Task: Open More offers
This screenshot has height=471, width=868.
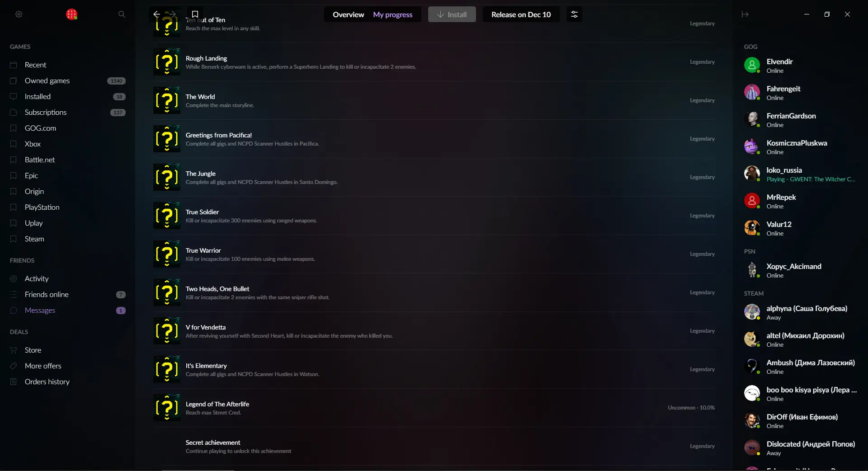Action: 43,366
